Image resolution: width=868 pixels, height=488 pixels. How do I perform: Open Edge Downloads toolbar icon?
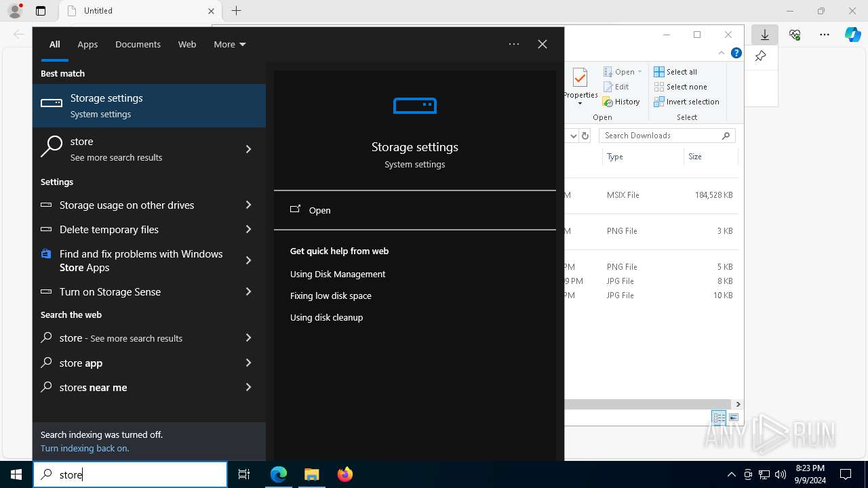click(765, 35)
